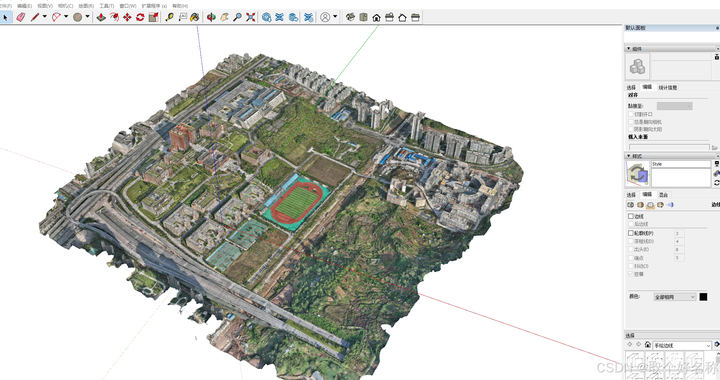
Task: Select the Pan hand tool
Action: [x=224, y=17]
